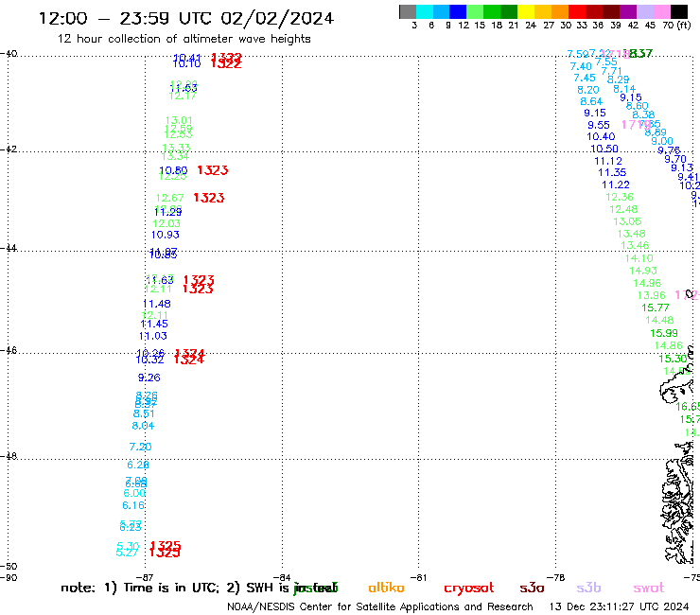Click the wave height value '14.93'
The width and height of the screenshot is (700, 615).
coord(643,271)
